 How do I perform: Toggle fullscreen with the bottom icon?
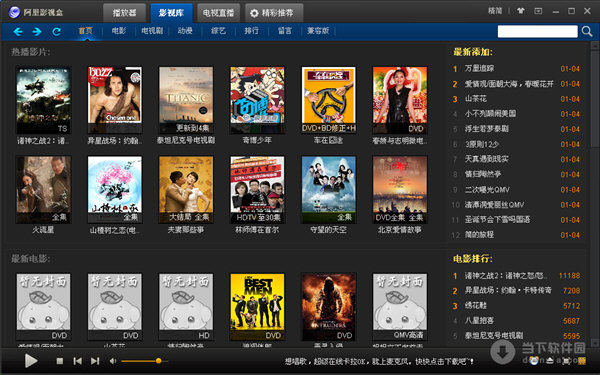[x=566, y=360]
